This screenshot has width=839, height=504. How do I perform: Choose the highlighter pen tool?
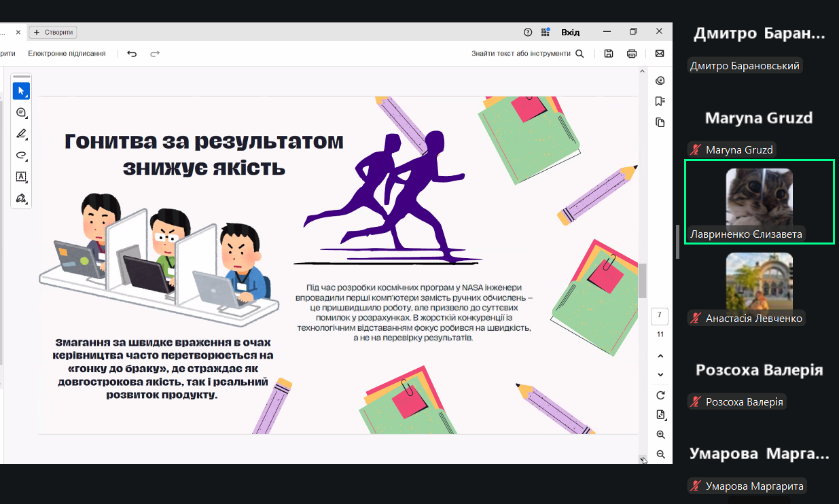pyautogui.click(x=21, y=134)
